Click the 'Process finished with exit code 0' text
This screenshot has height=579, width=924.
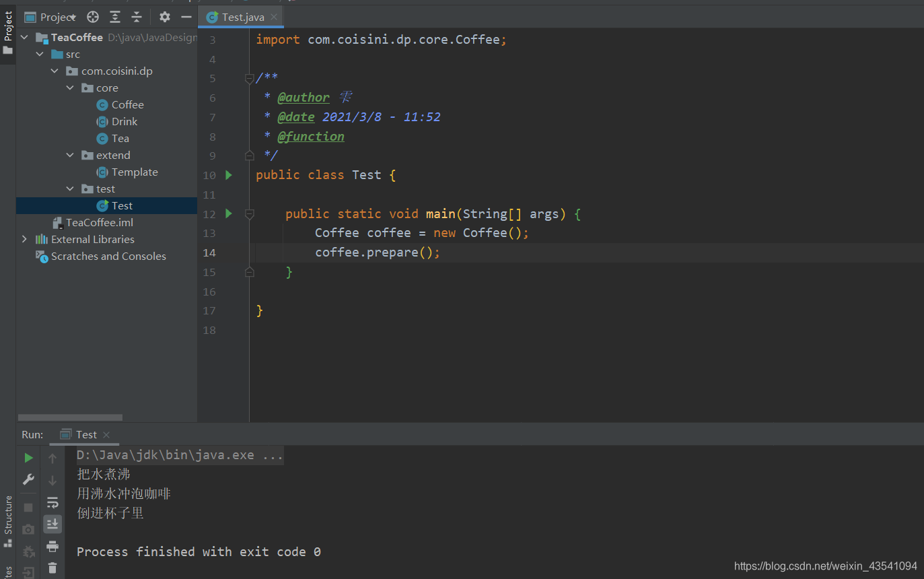click(x=199, y=551)
